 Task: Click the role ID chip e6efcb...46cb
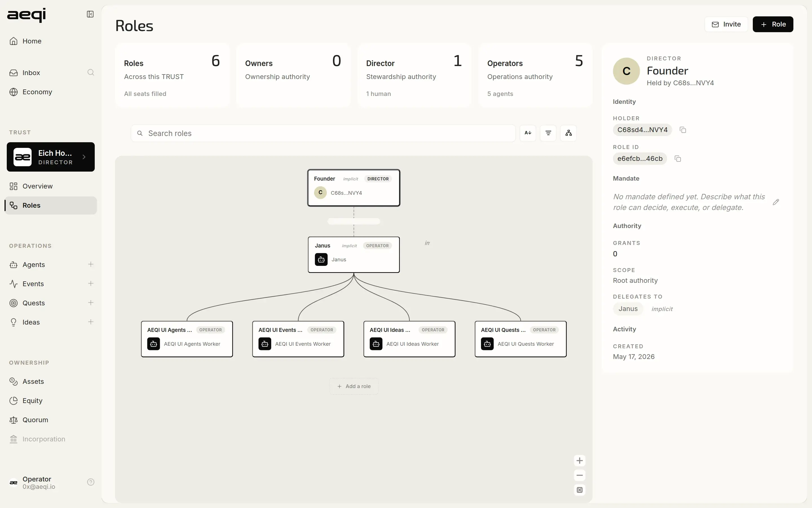pos(640,159)
